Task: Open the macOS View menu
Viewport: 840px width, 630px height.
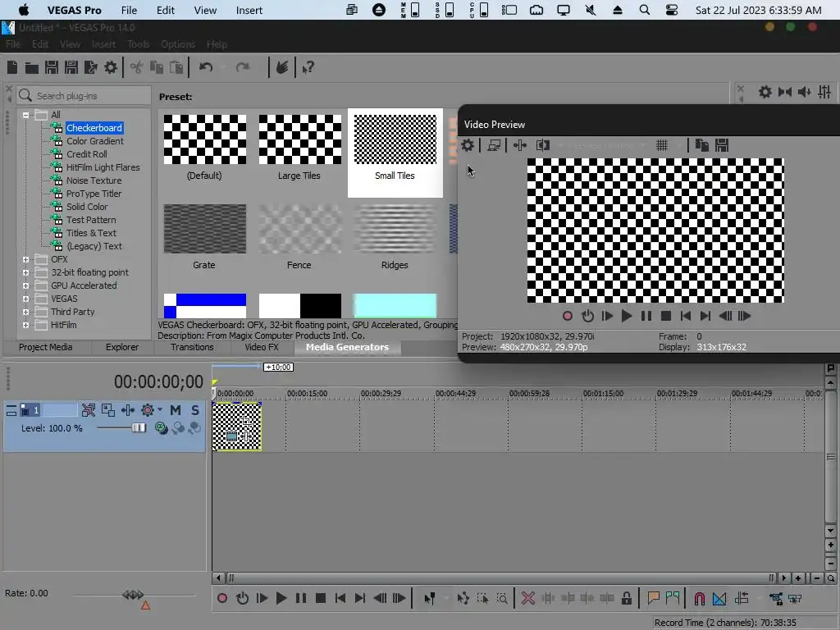Action: coord(205,10)
